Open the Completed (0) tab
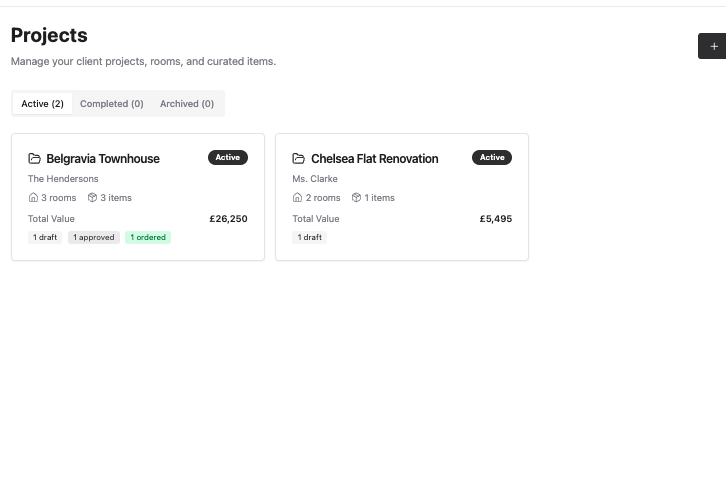The width and height of the screenshot is (726, 481). click(111, 104)
